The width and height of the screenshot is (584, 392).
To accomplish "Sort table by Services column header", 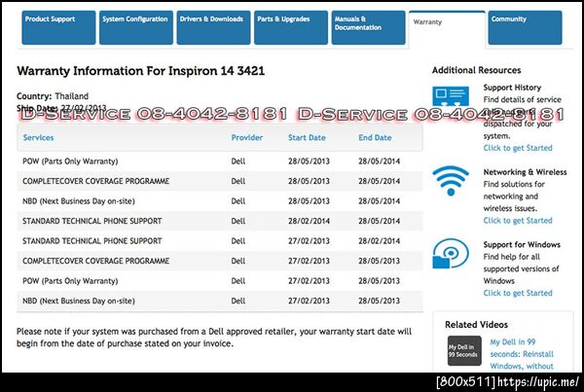I will point(38,138).
